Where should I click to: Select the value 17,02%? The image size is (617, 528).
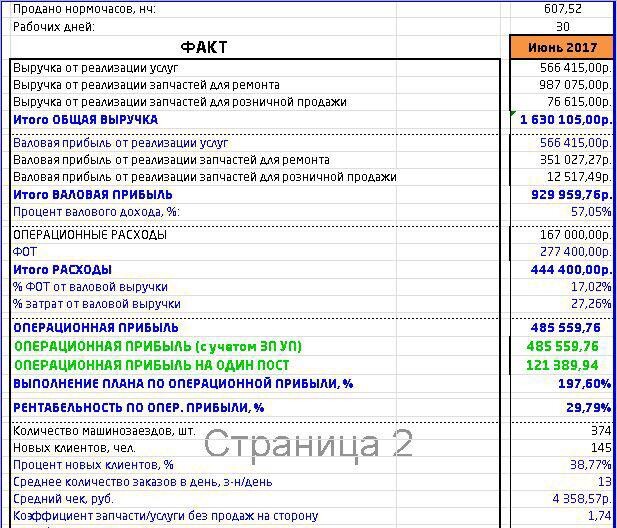tap(591, 287)
